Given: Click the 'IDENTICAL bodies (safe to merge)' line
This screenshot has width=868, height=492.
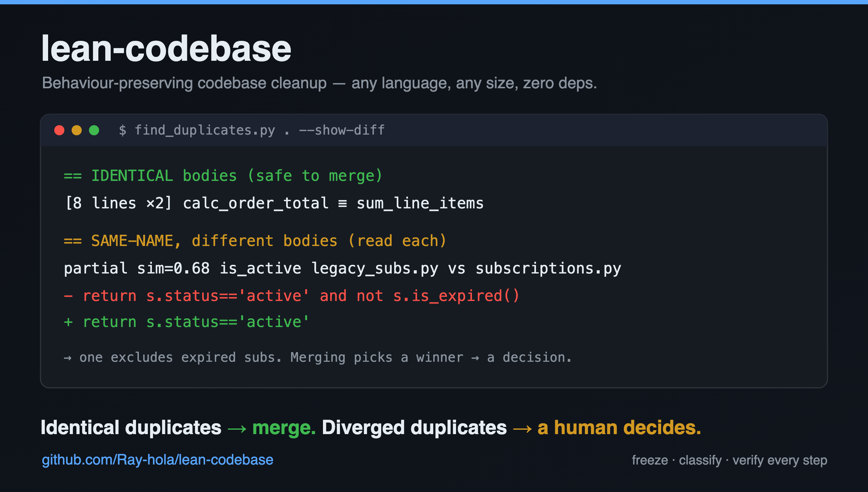Looking at the screenshot, I should (223, 176).
